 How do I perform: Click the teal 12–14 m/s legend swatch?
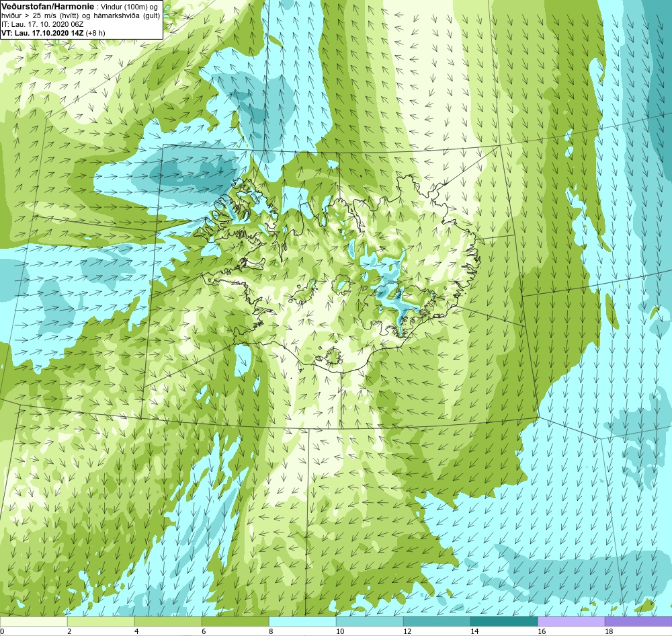pos(437,622)
